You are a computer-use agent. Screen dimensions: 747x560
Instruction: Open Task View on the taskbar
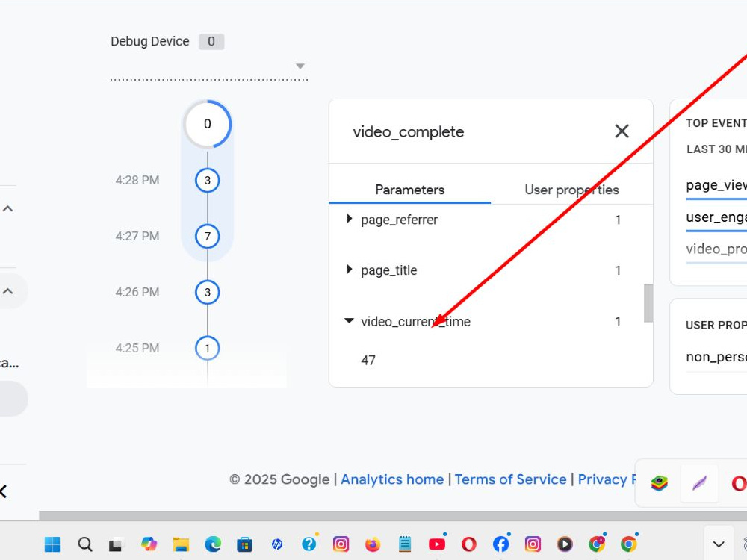pyautogui.click(x=117, y=544)
